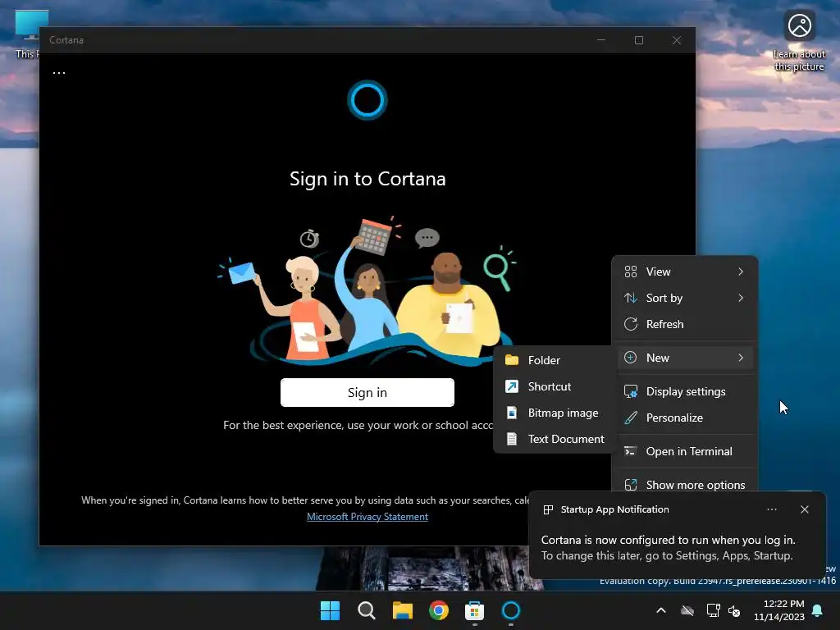Open Microsoft Store from taskbar
Image resolution: width=840 pixels, height=630 pixels.
(475, 610)
